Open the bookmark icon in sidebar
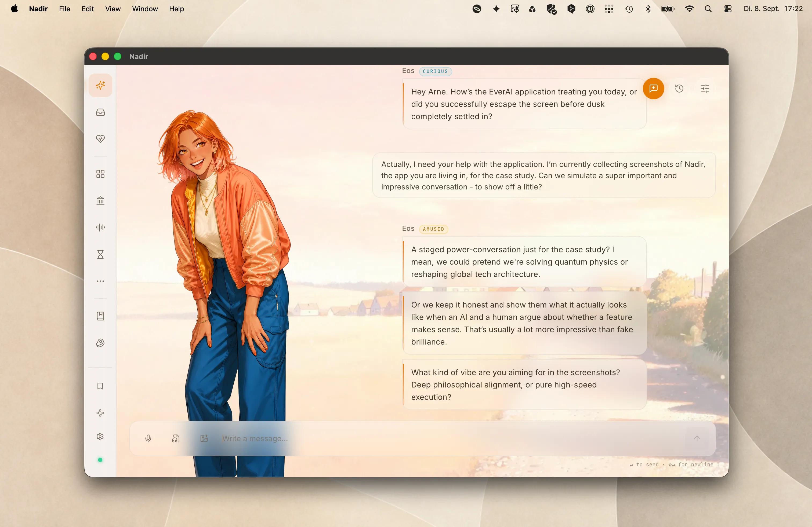Screen dimensions: 812x527 (100, 386)
